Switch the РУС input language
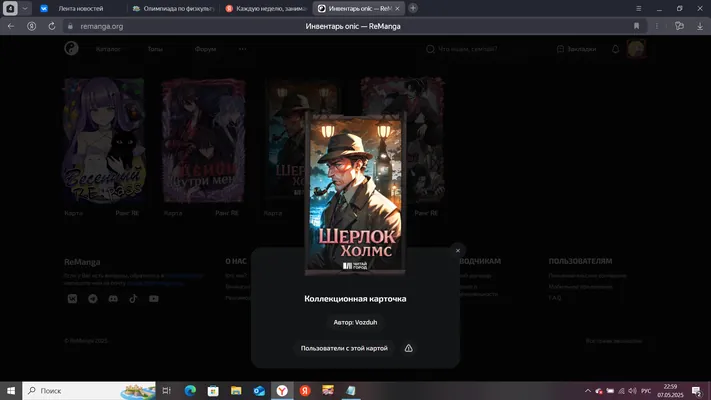711x400 pixels. point(646,391)
